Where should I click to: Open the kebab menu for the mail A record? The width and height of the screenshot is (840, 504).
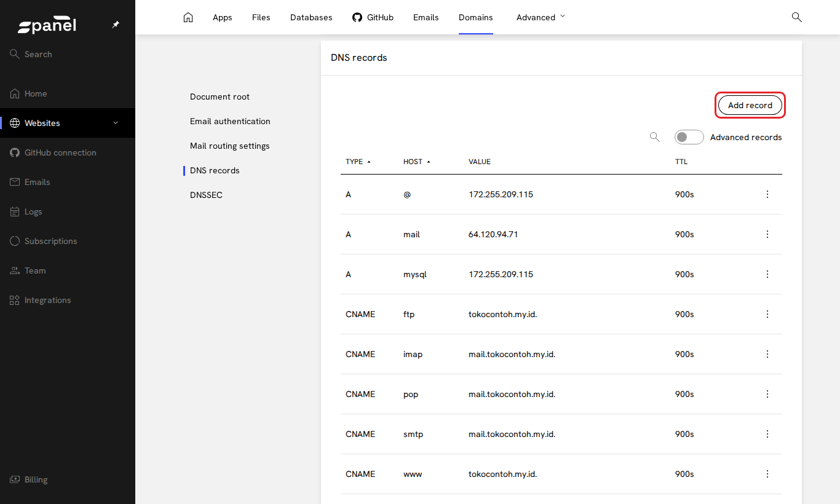coord(767,234)
